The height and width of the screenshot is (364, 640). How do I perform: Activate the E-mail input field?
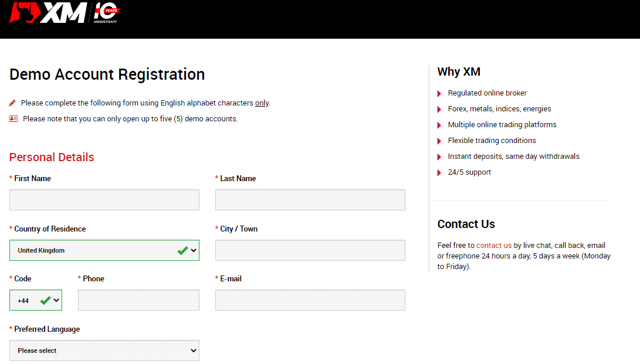310,300
